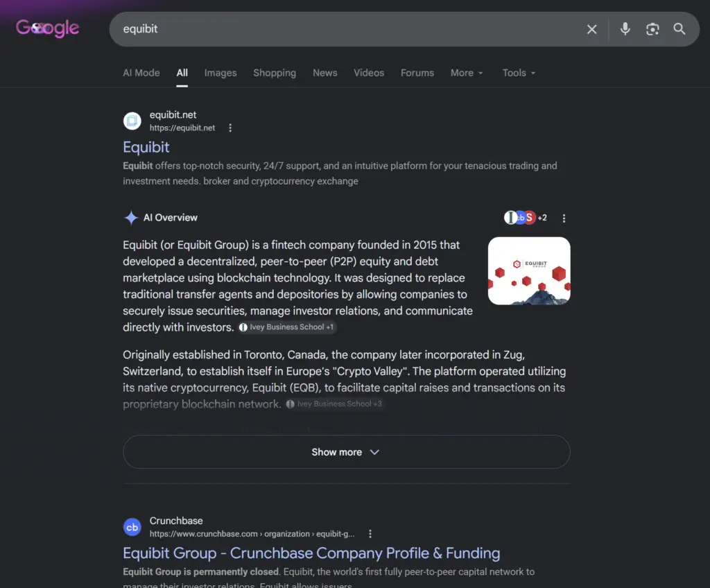Open three-dot menu beside equibit.net result

(x=230, y=128)
